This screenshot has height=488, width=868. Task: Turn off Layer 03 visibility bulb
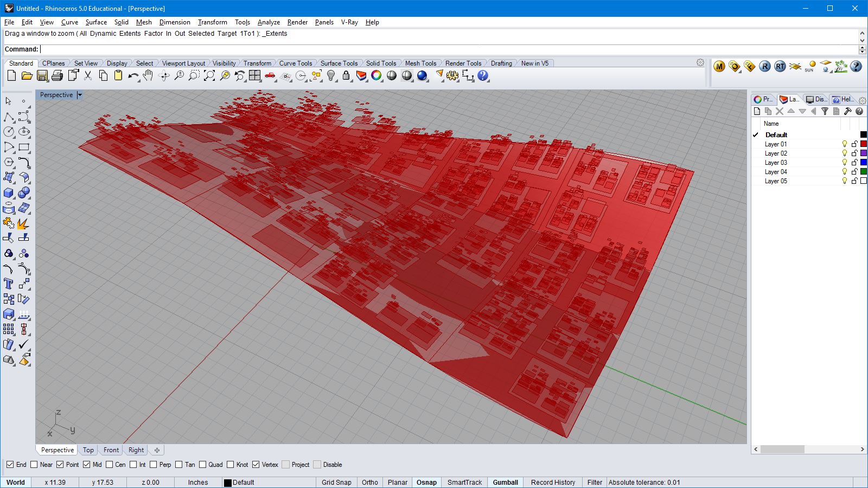pyautogui.click(x=844, y=163)
